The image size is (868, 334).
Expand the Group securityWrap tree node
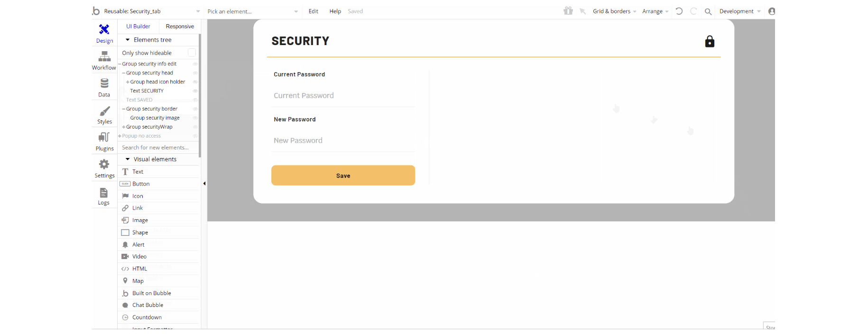[x=124, y=127]
